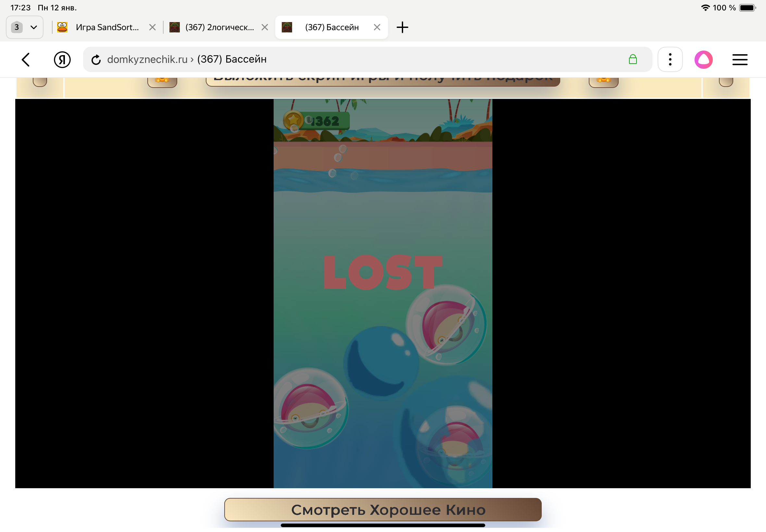The width and height of the screenshot is (766, 532).
Task: Expand the tab group counter dropdown
Action: (x=25, y=27)
